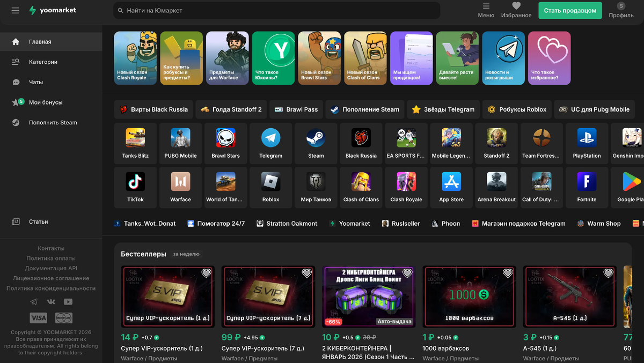Open seller 'Помогатор 24/7'
This screenshot has width=644, height=363.
[216, 224]
